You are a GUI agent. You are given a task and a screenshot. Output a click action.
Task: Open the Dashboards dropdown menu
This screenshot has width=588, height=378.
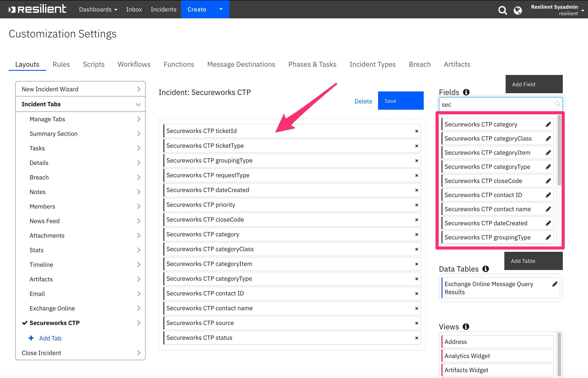tap(98, 9)
